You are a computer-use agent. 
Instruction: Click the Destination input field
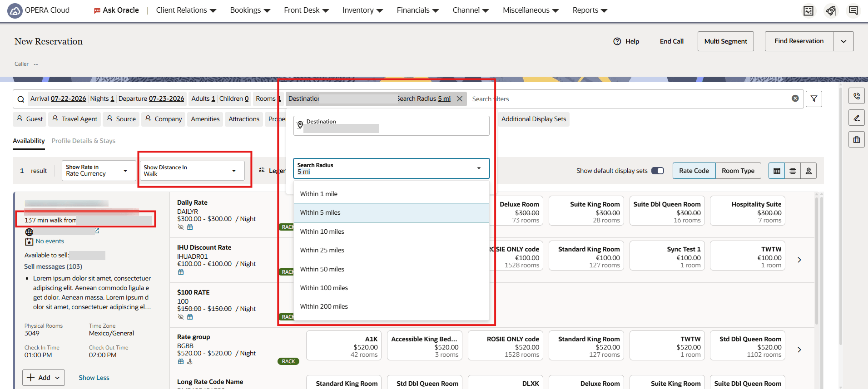point(391,126)
